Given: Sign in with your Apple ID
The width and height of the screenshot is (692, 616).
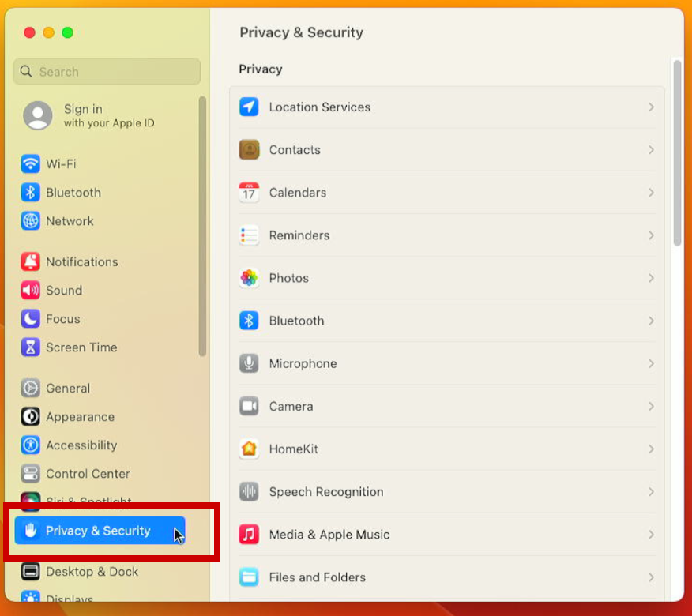Looking at the screenshot, I should click(109, 115).
